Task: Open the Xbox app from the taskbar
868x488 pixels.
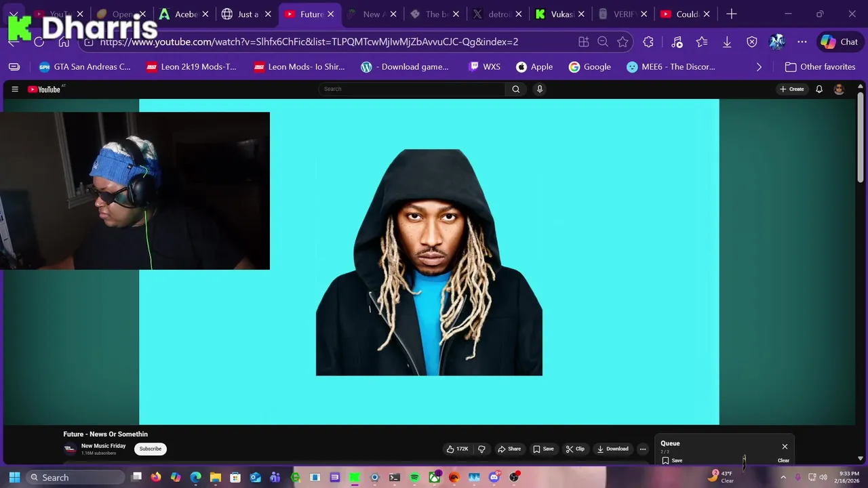Action: click(435, 477)
